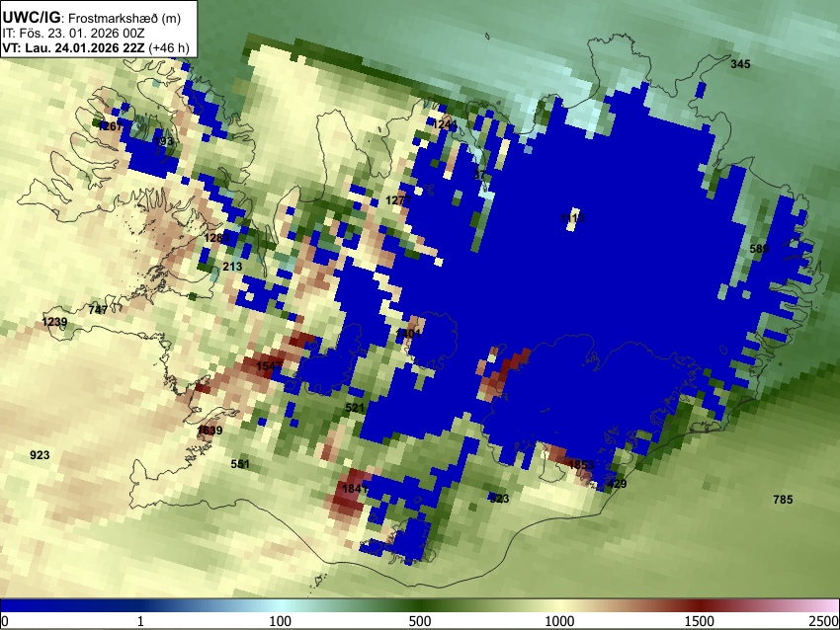This screenshot has width=840, height=630.
Task: Click the map value 923
Action: coord(40,455)
